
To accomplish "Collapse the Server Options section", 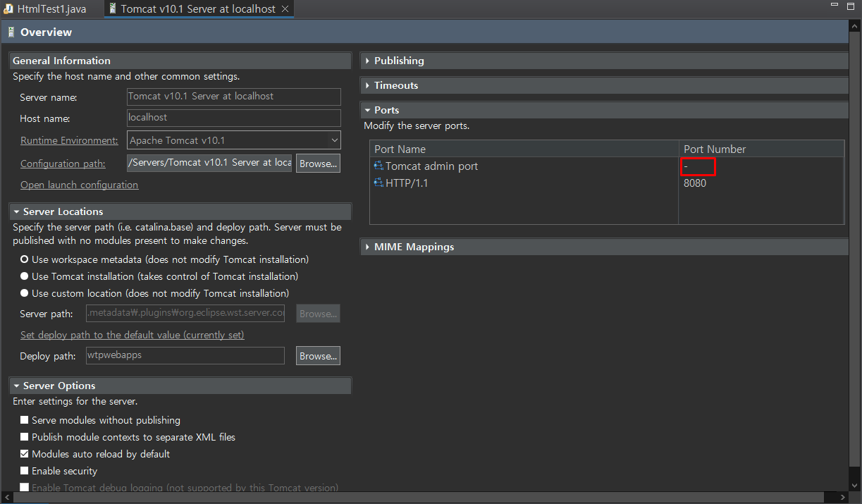I will [16, 386].
